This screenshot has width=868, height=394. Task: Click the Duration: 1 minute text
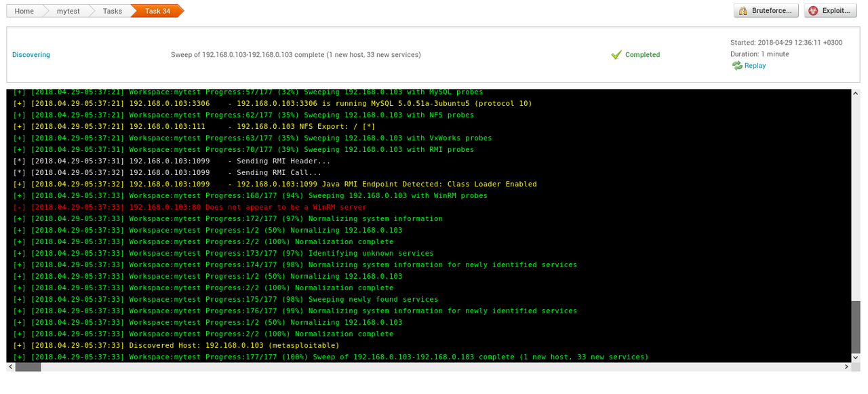point(759,54)
